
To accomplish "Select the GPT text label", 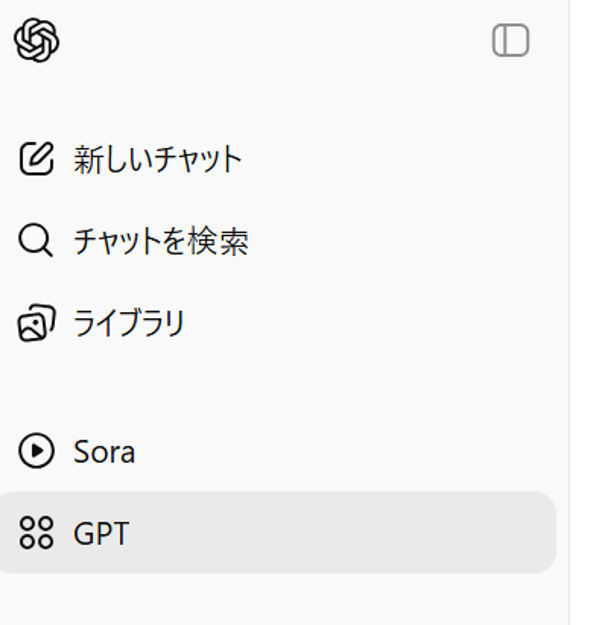I will (x=101, y=533).
